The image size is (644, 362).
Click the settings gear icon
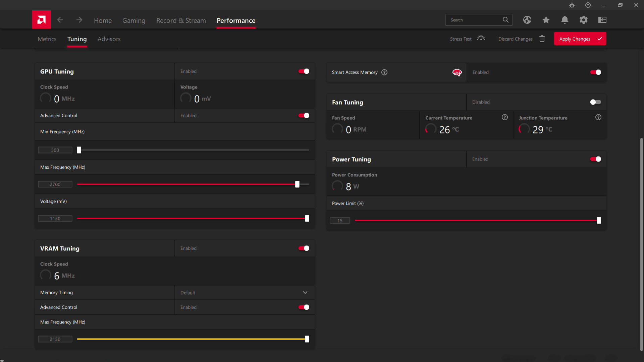(583, 20)
